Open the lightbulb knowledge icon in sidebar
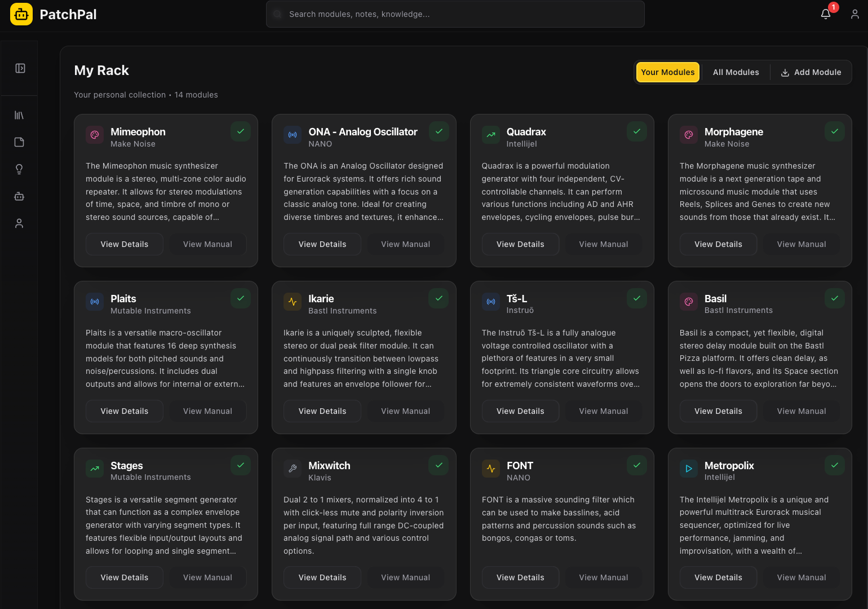 [x=19, y=169]
